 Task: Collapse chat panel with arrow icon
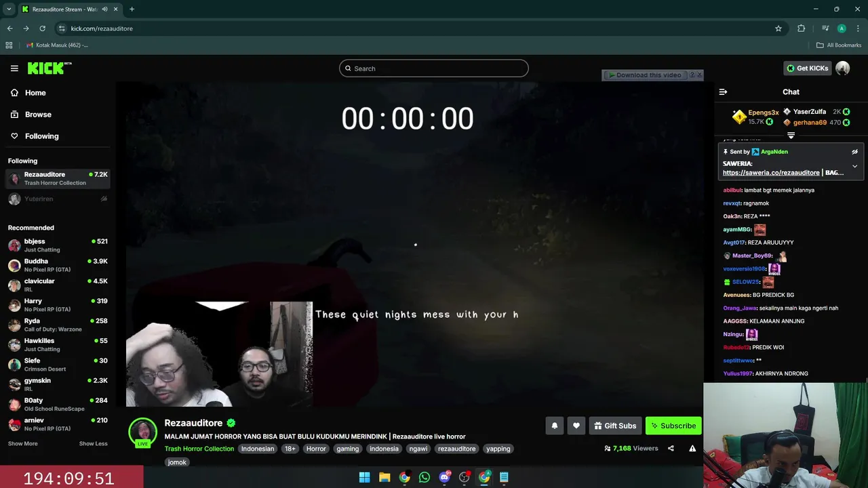723,91
